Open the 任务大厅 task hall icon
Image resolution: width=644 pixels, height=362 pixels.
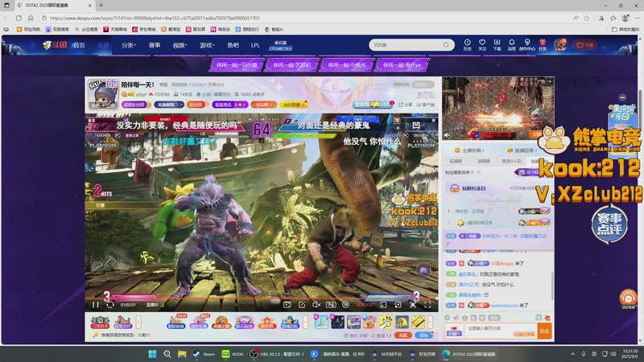click(x=122, y=323)
